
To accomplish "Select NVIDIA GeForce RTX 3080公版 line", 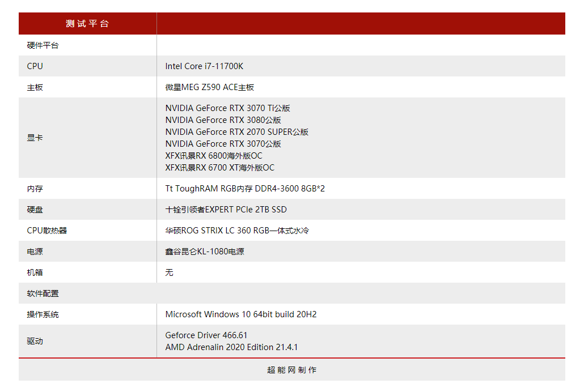I will pos(223,120).
